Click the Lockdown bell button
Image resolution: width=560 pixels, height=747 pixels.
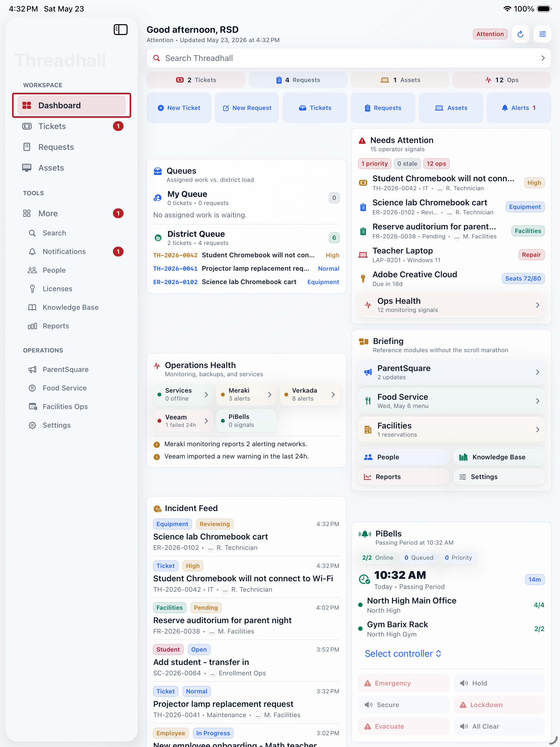(499, 705)
